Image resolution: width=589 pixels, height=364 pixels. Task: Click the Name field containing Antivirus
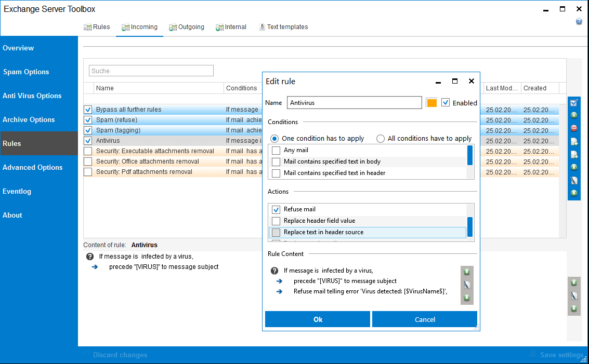point(354,103)
